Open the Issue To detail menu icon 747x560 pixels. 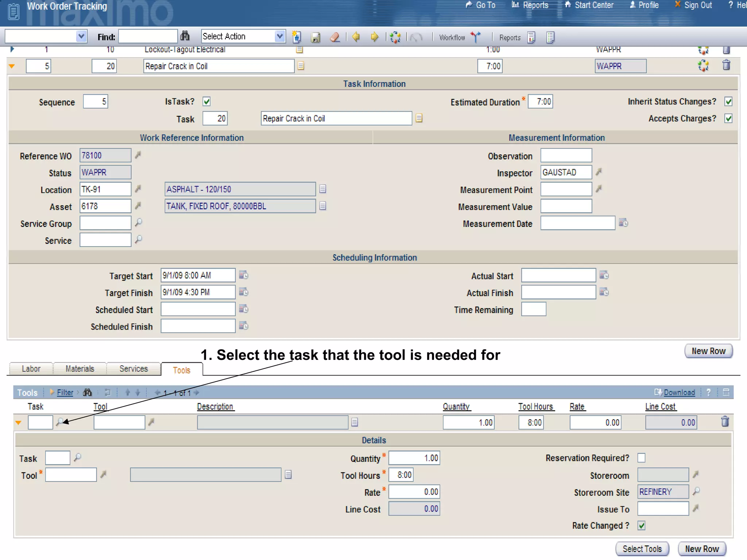tap(696, 508)
